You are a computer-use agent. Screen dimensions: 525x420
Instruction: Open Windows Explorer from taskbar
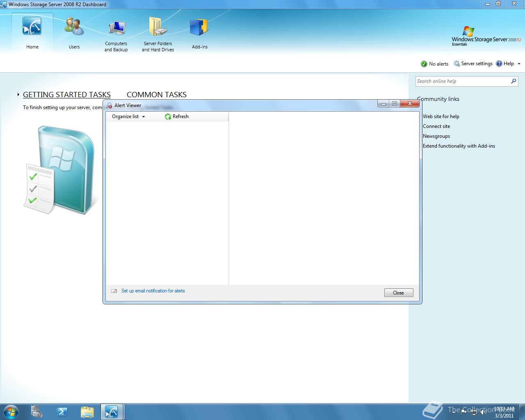click(x=87, y=412)
